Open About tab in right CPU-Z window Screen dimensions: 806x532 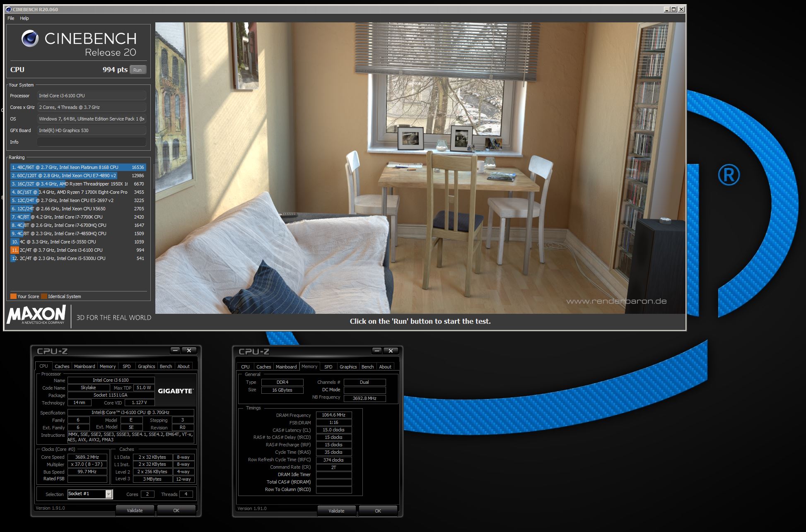pyautogui.click(x=385, y=367)
